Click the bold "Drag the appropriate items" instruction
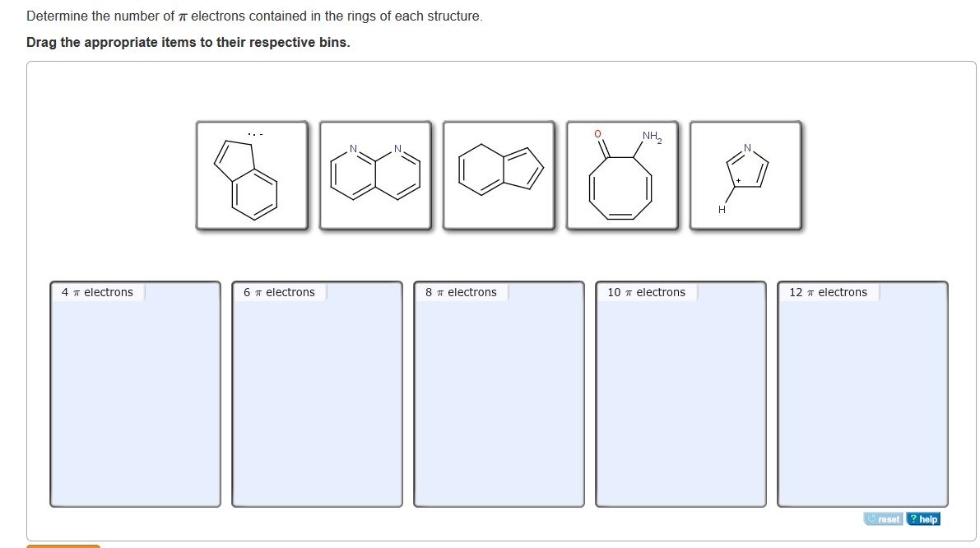Image resolution: width=980 pixels, height=548 pixels. 188,42
